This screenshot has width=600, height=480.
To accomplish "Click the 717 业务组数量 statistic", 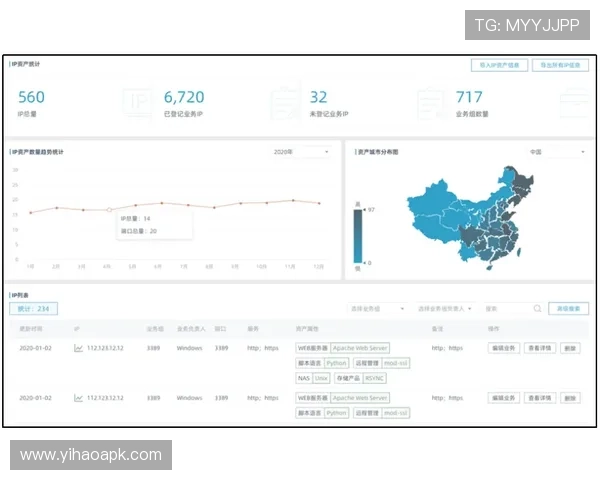I will pyautogui.click(x=472, y=103).
